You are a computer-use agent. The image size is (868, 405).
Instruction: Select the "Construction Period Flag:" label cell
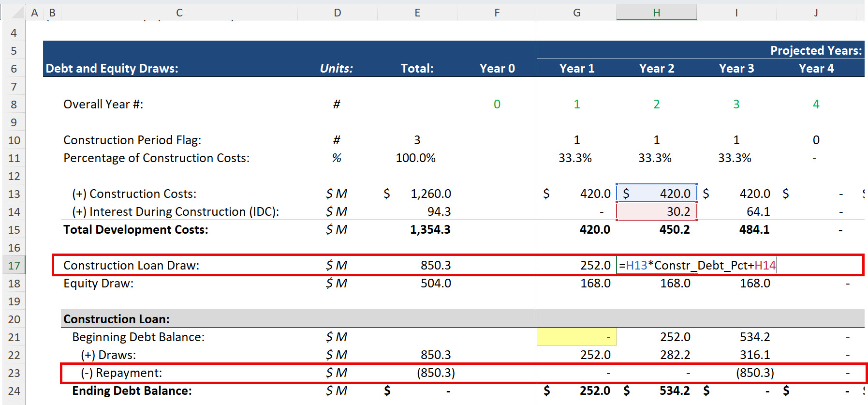[x=132, y=140]
